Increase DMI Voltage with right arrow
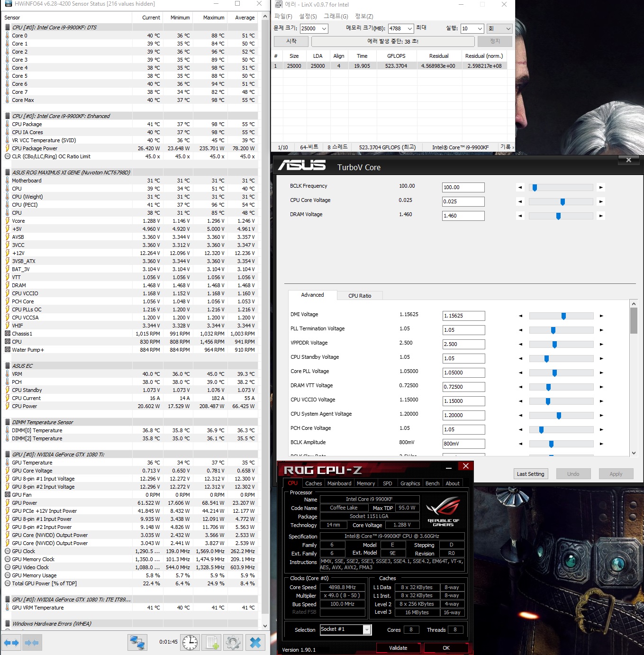 tap(601, 316)
